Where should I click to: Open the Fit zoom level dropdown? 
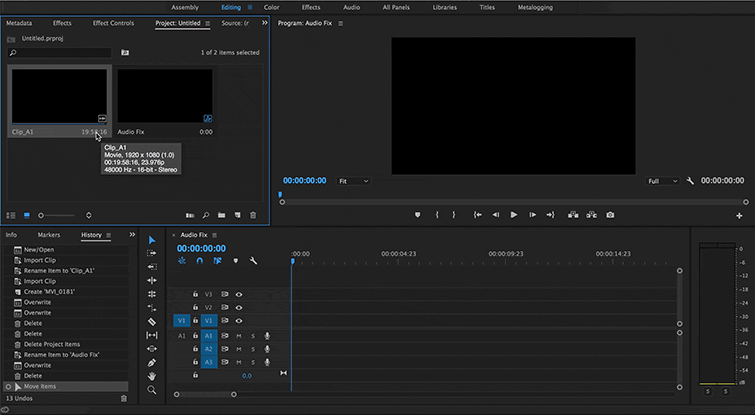[x=353, y=181]
